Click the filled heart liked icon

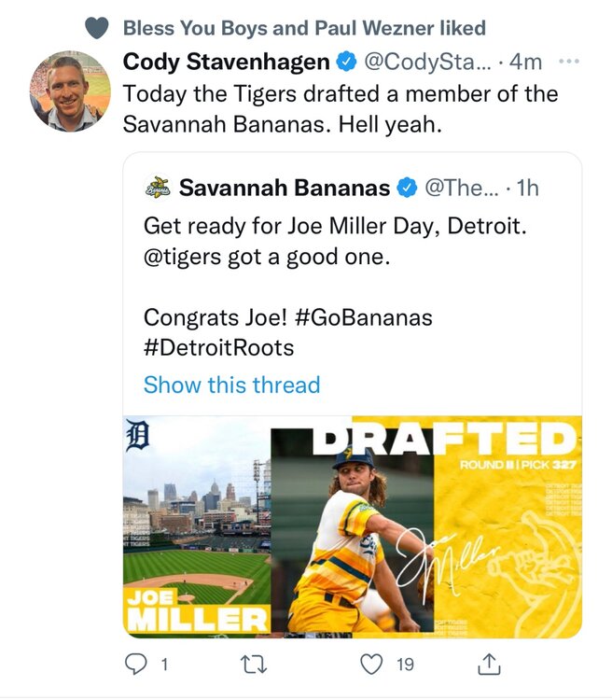pos(96,28)
